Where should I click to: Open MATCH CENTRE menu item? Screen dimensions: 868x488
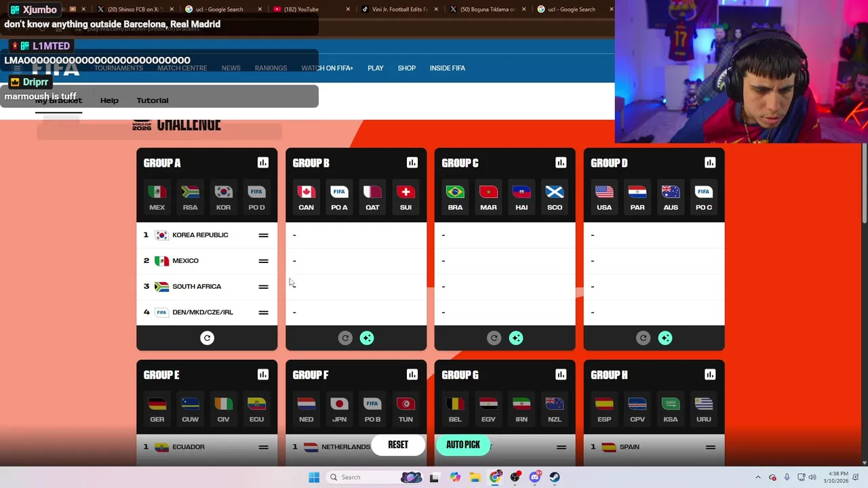coord(182,68)
